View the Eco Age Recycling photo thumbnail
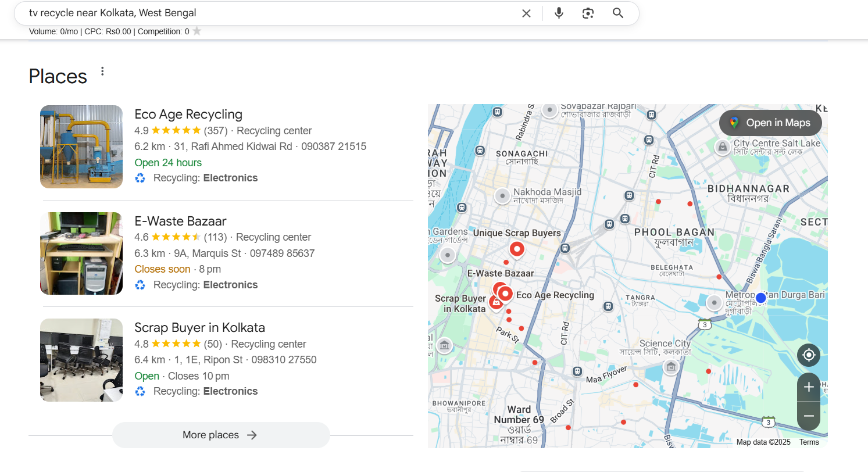Image resolution: width=868 pixels, height=472 pixels. pos(81,146)
